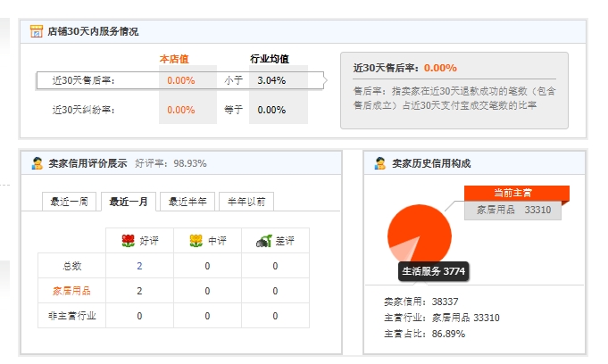608x364 pixels.
Task: Click the 生活服务 3774 tooltip
Action: point(433,271)
